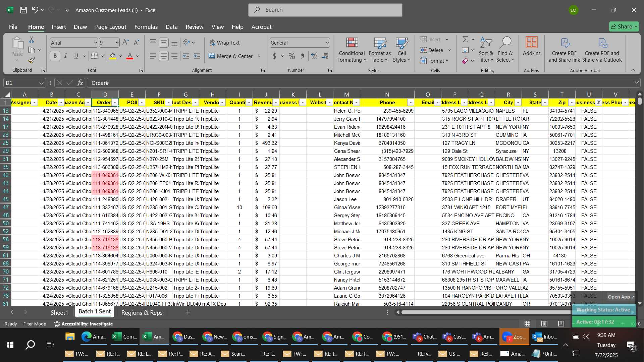Open Find & Select menu
Image resolution: width=644 pixels, height=362 pixels.
505,50
